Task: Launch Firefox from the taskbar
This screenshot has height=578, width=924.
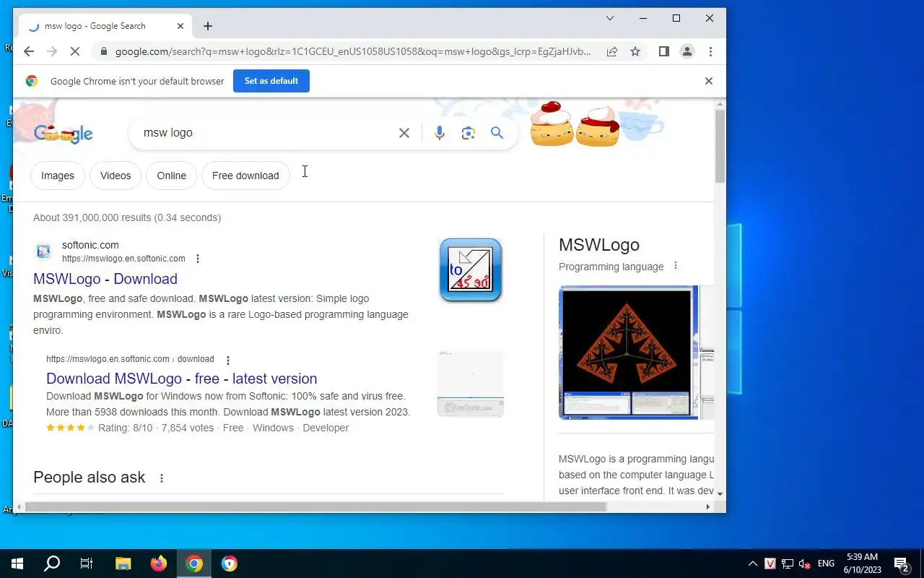Action: coord(159,564)
